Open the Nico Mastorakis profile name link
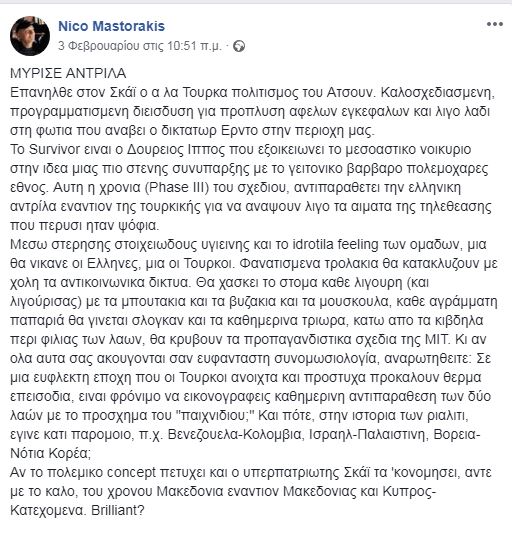512x535 pixels. [112, 26]
